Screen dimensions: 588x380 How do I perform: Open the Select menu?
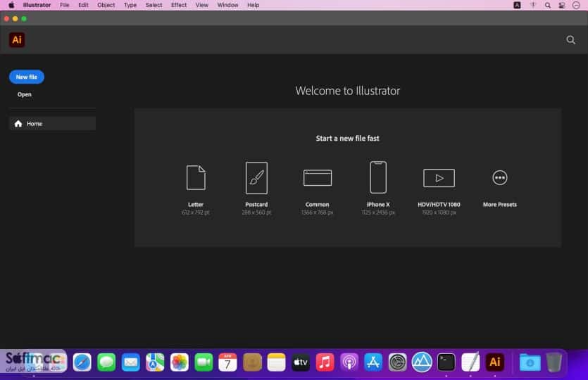click(154, 5)
